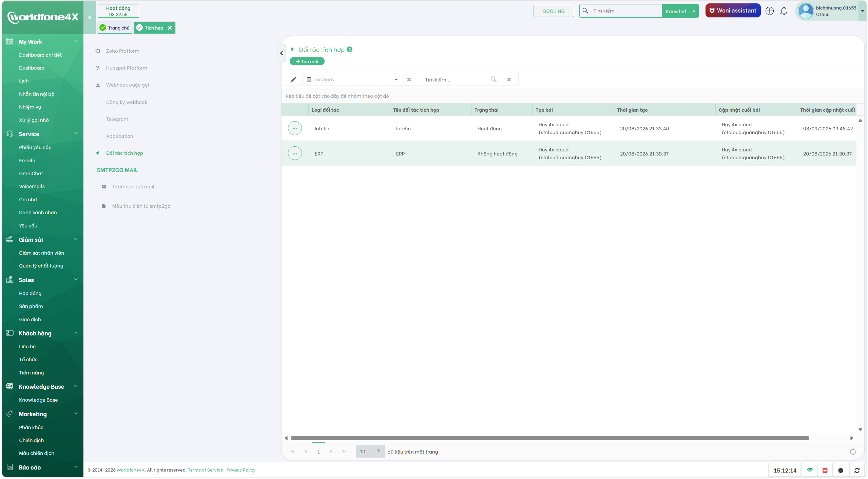The width and height of the screenshot is (868, 479).
Task: Click the wifi status icon in footer
Action: 810,470
